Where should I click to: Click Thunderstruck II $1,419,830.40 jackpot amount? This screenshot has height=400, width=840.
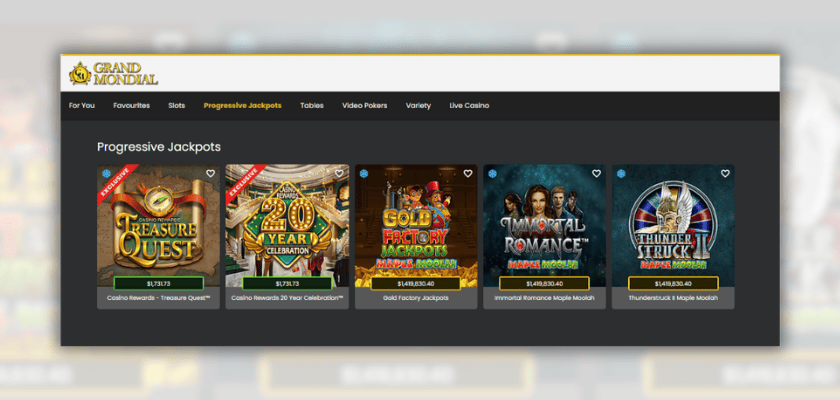click(x=673, y=283)
